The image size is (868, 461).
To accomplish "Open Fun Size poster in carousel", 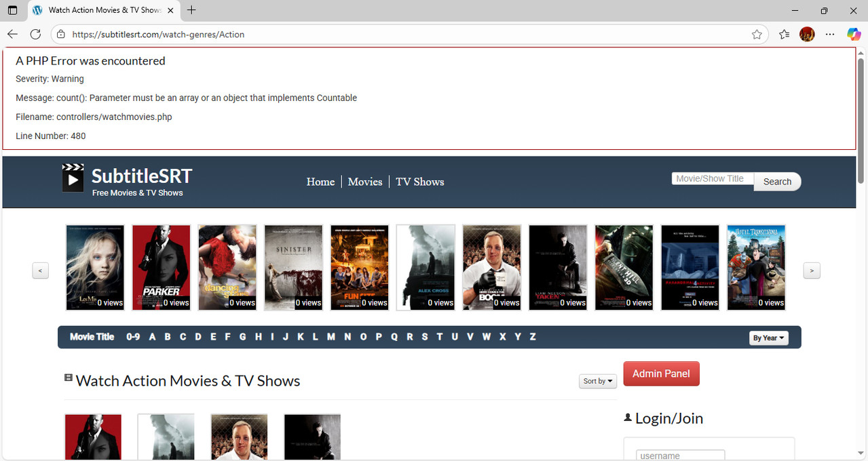I will click(x=360, y=268).
